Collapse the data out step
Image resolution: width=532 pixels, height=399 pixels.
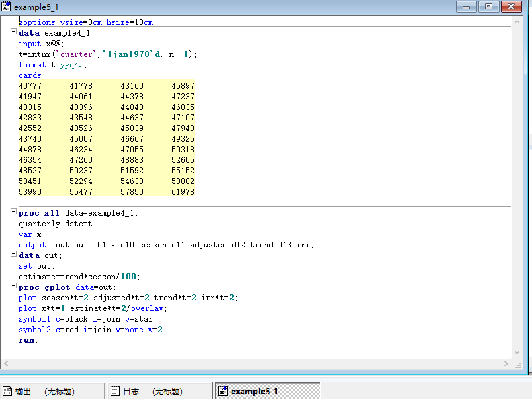point(13,254)
